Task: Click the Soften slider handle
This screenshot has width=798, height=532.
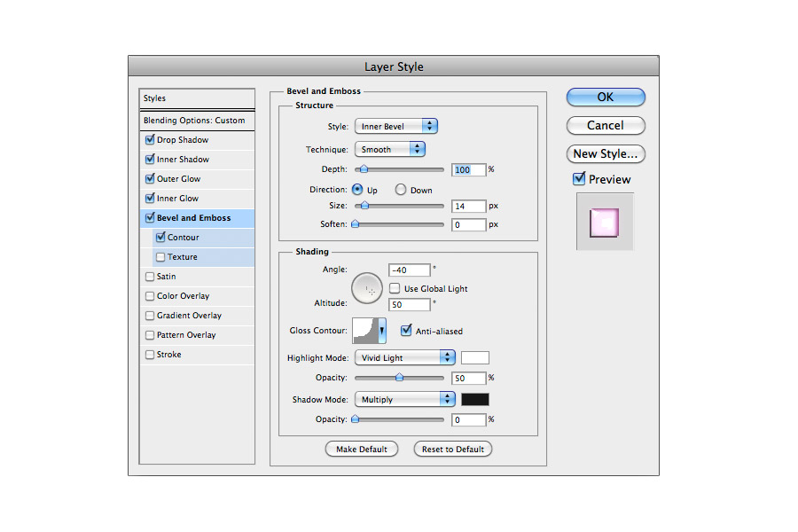Action: [356, 224]
